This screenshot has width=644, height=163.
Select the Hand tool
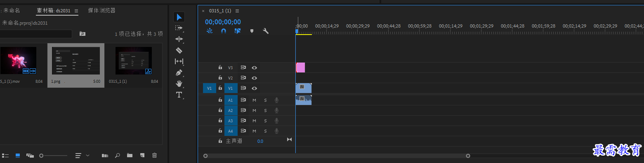point(179,84)
